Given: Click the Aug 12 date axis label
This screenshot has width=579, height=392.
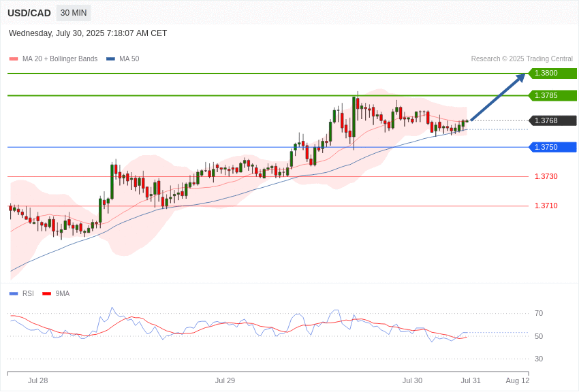Looking at the screenshot, I should click(x=517, y=380).
